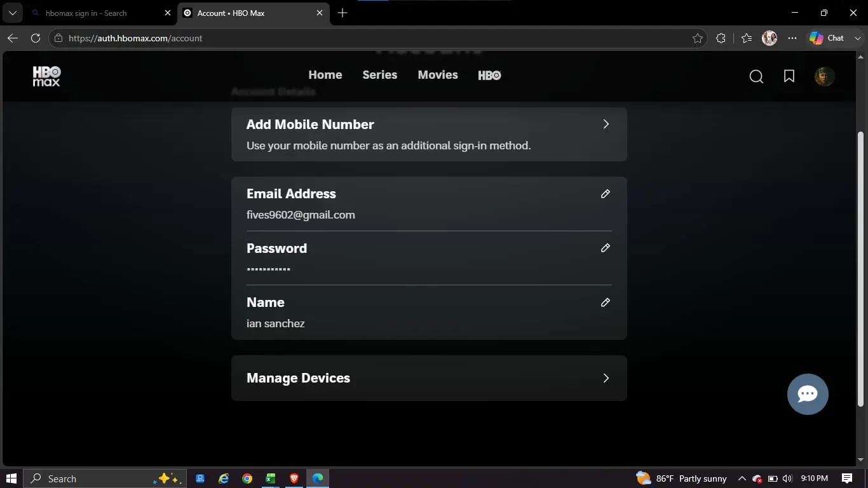The width and height of the screenshot is (868, 488).
Task: Click the masked password dots
Action: click(x=268, y=269)
